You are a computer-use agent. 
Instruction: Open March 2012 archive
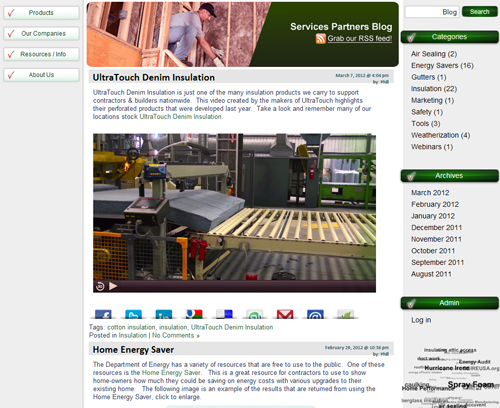coord(430,193)
